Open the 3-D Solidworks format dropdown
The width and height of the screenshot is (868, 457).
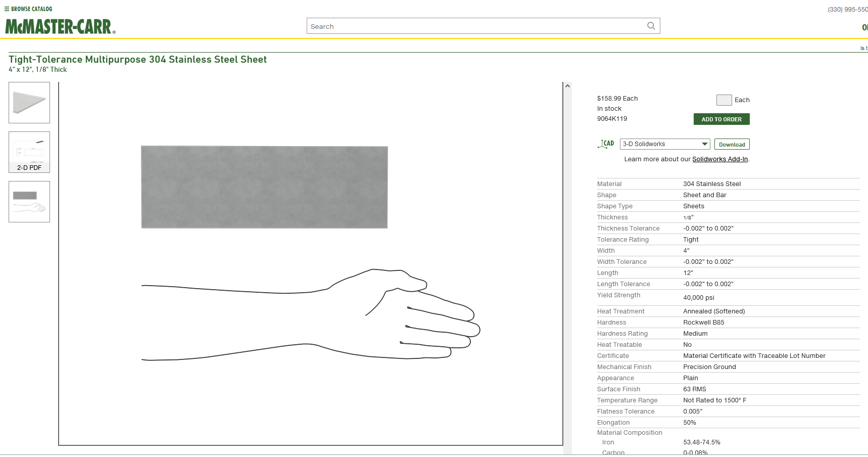(x=665, y=144)
